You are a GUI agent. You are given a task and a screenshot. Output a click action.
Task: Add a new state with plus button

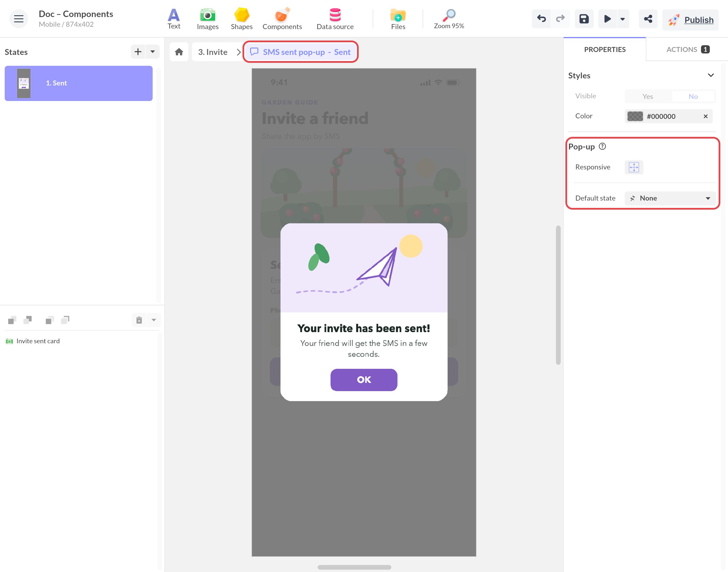(138, 52)
